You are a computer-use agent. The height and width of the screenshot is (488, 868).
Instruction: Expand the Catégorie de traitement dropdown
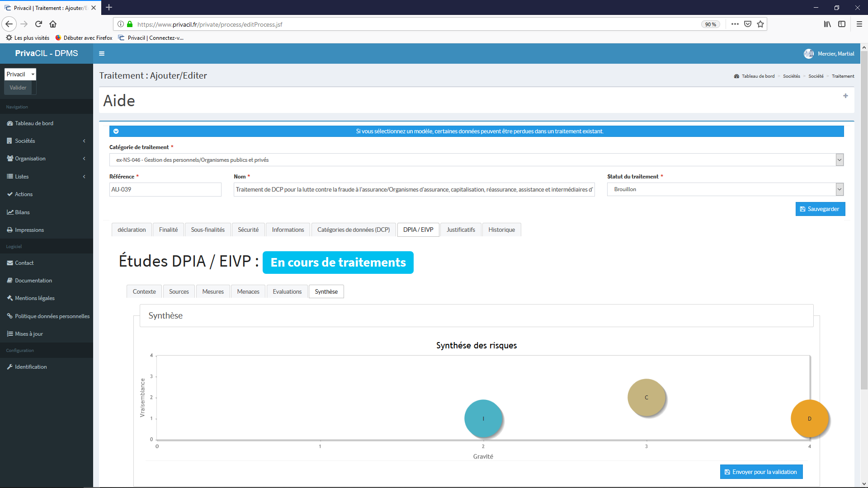840,160
